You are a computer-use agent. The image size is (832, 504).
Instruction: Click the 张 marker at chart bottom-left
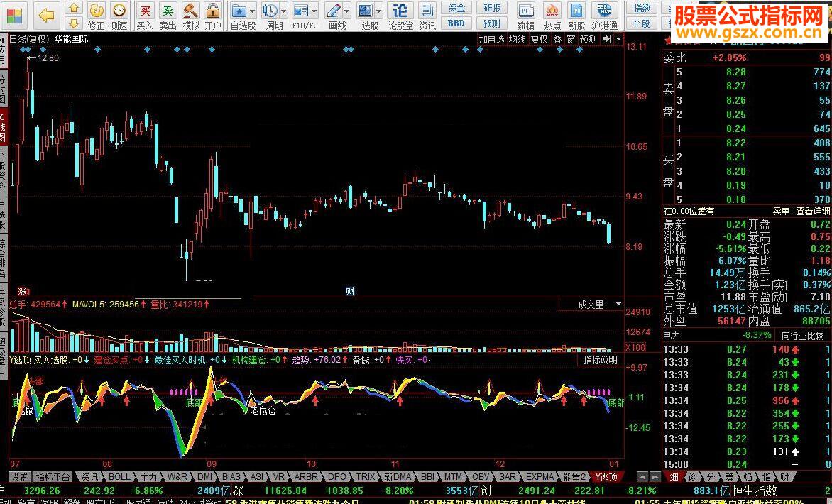click(x=23, y=291)
